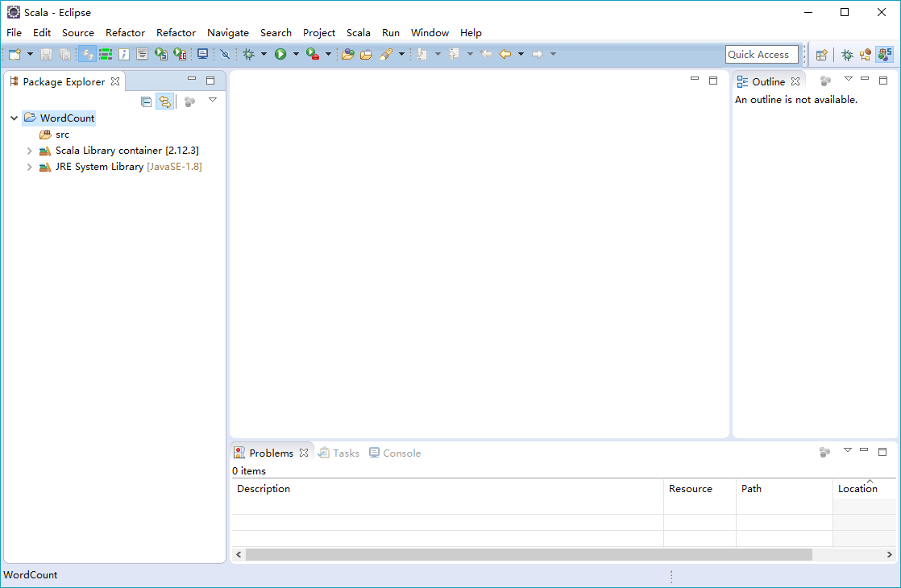Screen dimensions: 901x588
Task: Toggle Skip All Breakpoints
Action: pos(226,54)
